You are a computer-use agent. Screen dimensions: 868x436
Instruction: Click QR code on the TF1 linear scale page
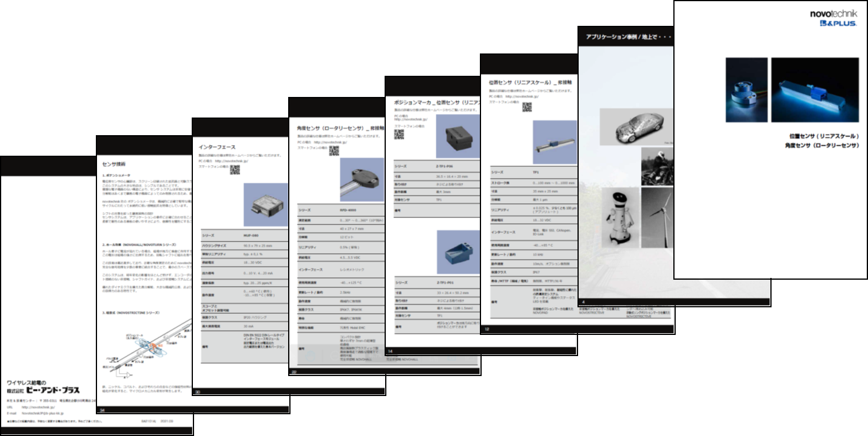527,107
